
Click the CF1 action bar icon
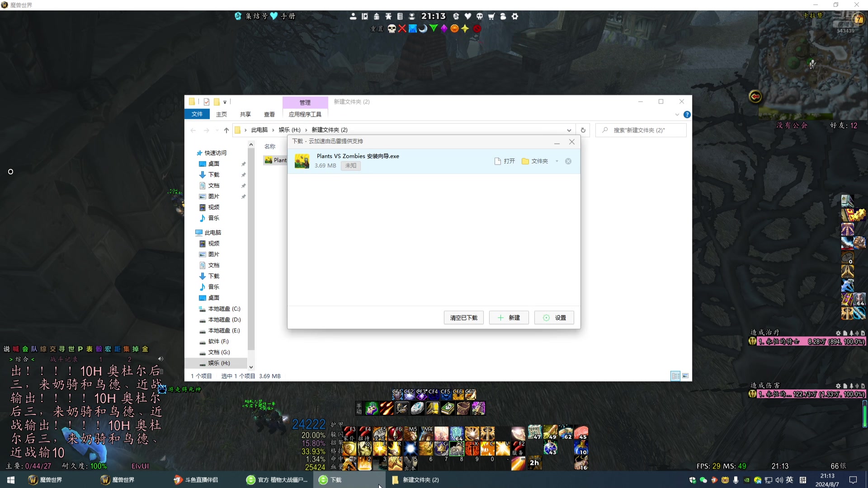tap(397, 394)
